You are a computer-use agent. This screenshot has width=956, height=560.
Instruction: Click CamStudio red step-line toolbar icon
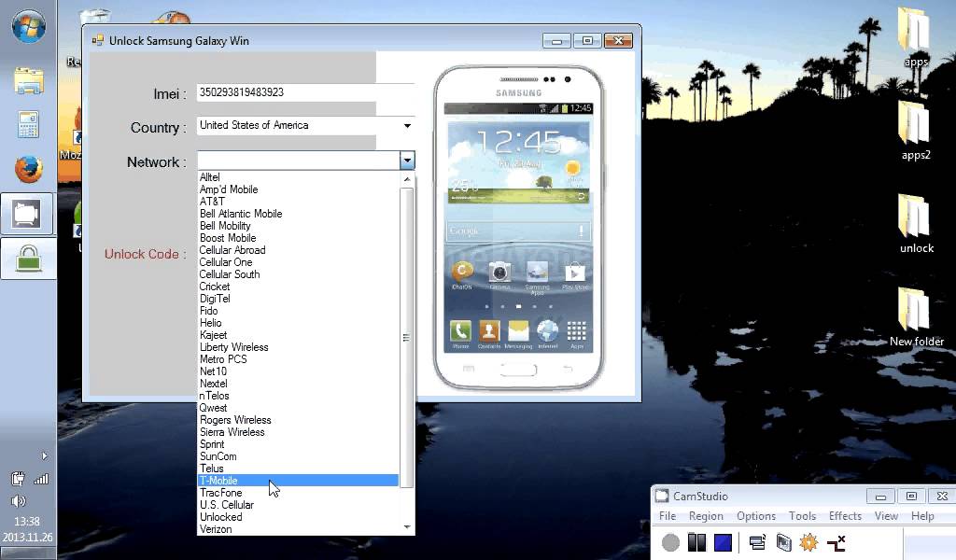pyautogui.click(x=836, y=541)
